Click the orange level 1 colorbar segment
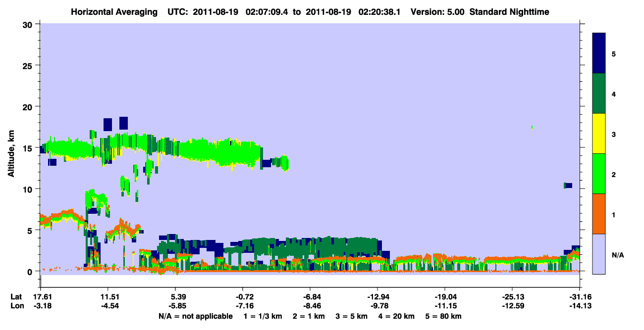This screenshot has width=644, height=330. click(x=599, y=213)
